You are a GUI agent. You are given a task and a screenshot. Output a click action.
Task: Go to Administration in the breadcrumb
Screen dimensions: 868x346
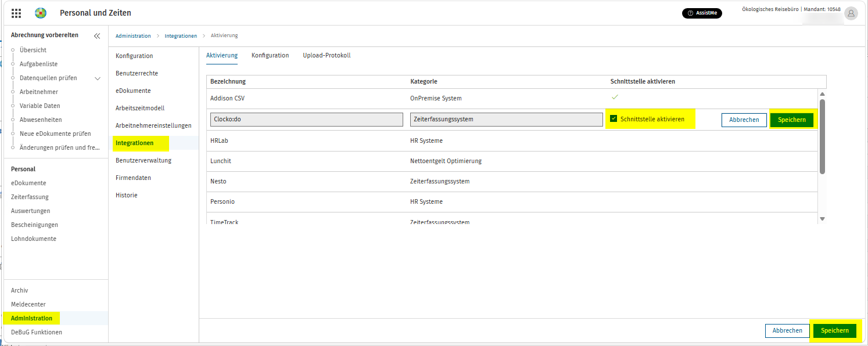pos(133,36)
